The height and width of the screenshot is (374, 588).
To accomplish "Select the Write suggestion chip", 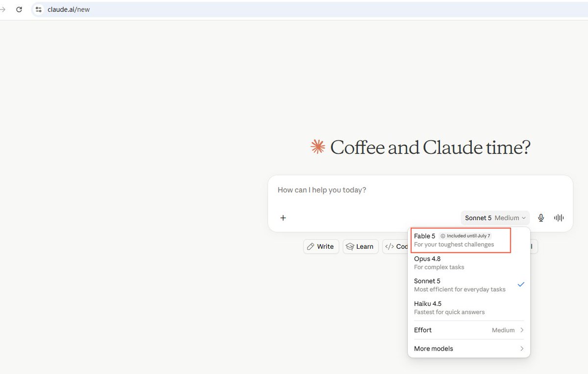I will [x=321, y=246].
